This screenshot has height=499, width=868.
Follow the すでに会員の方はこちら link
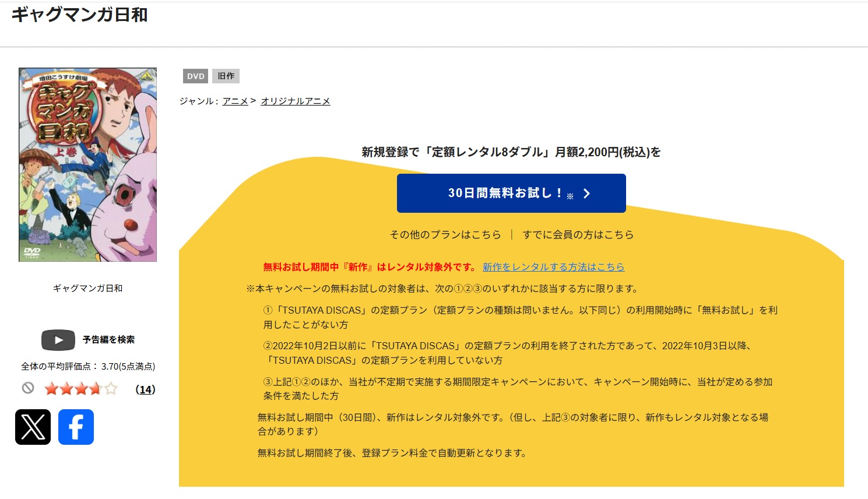click(x=578, y=234)
